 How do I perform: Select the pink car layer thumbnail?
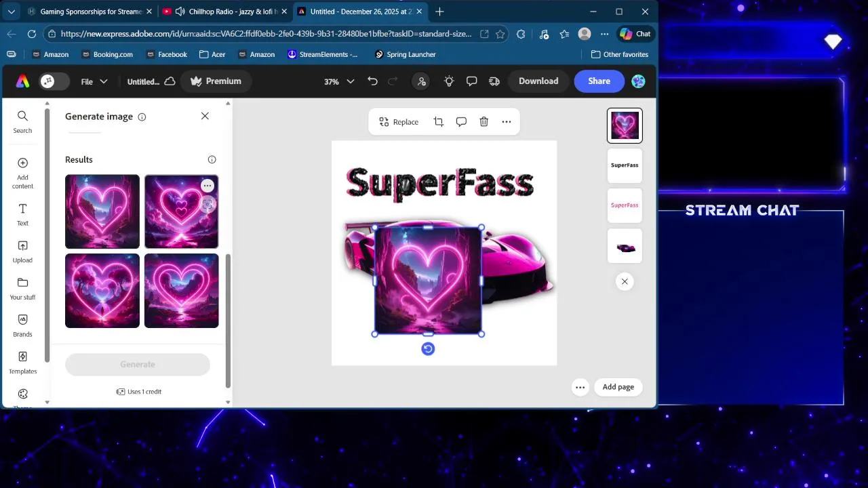click(625, 245)
